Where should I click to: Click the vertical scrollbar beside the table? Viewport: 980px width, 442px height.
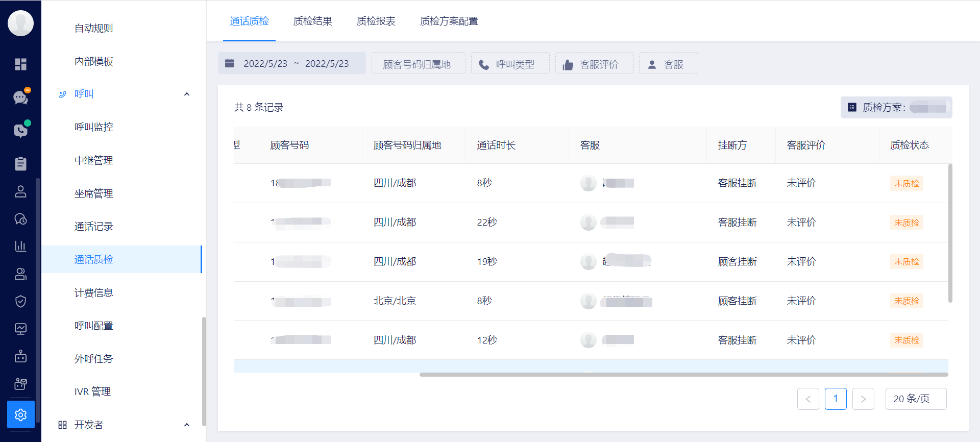tap(950, 233)
